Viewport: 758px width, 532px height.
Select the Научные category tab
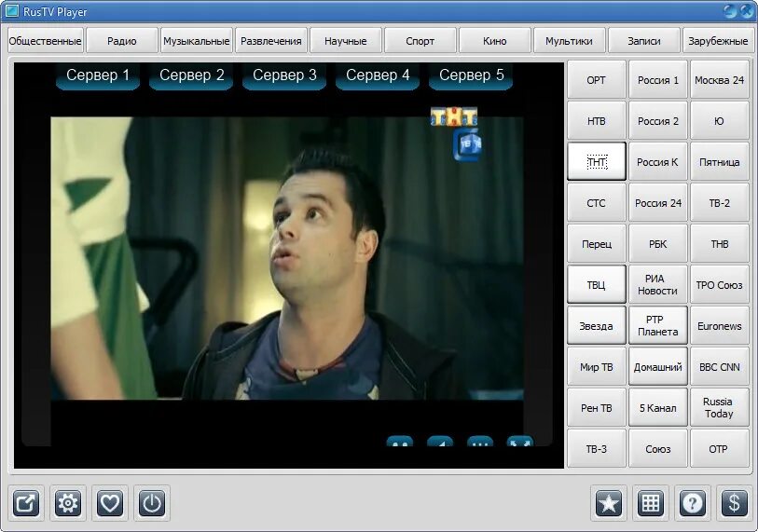346,41
